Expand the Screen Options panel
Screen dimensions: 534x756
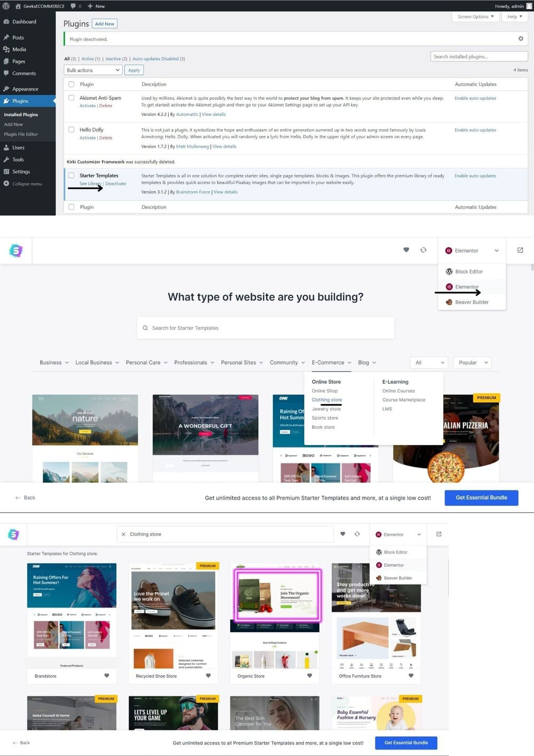(x=475, y=17)
